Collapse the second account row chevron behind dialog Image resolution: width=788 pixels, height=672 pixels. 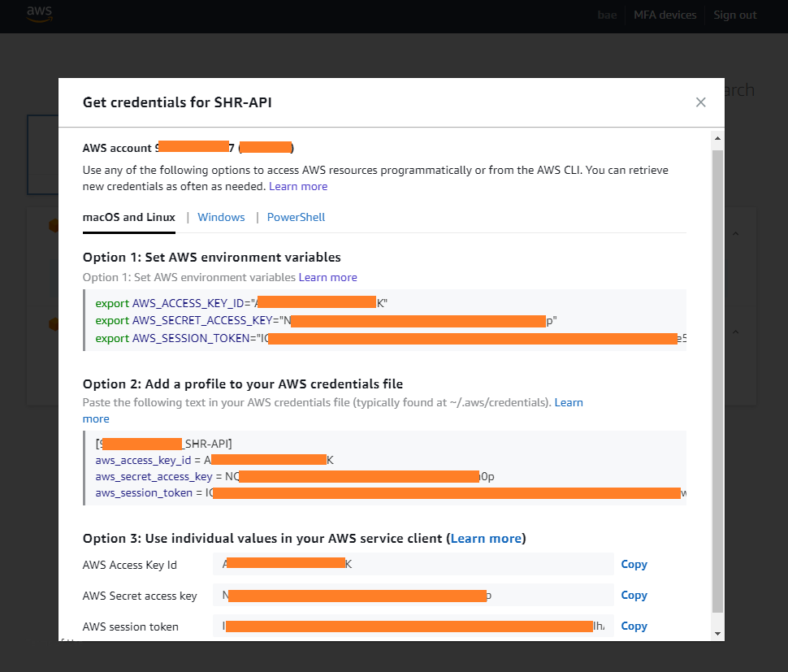click(x=735, y=332)
